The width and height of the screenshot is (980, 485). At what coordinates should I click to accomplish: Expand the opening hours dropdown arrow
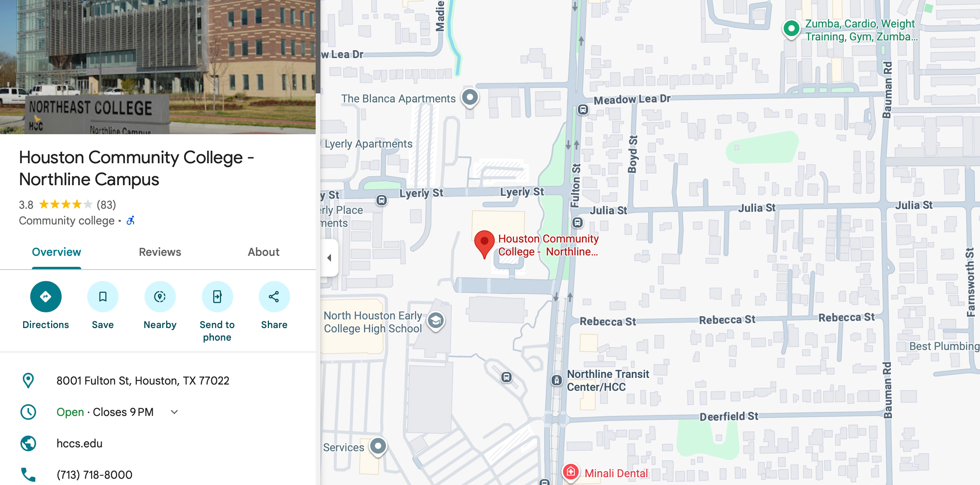point(174,412)
